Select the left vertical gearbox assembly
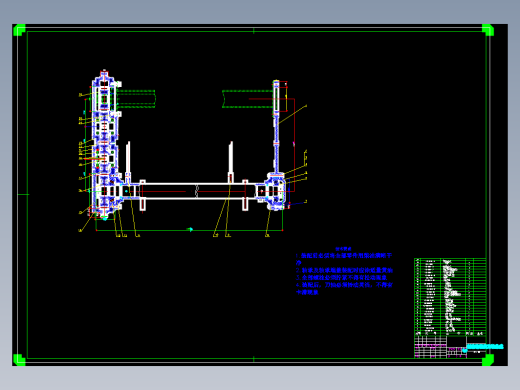The width and height of the screenshot is (520, 390). [106, 145]
